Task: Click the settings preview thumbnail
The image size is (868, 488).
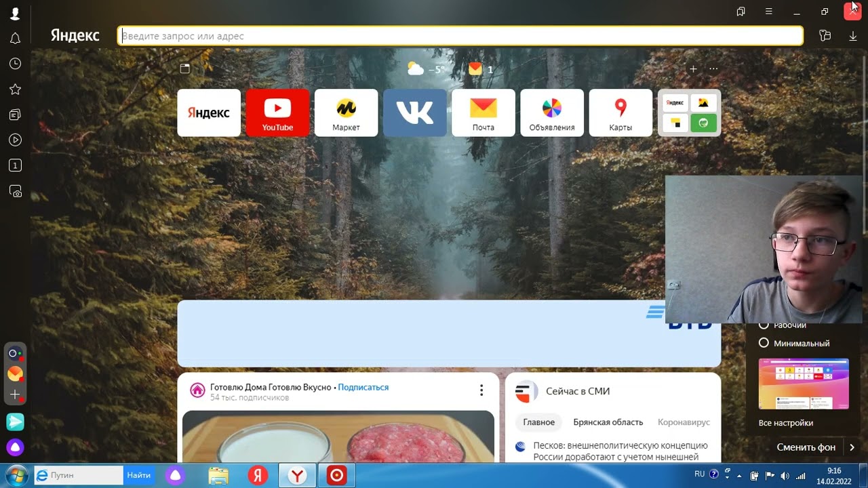Action: (x=804, y=384)
